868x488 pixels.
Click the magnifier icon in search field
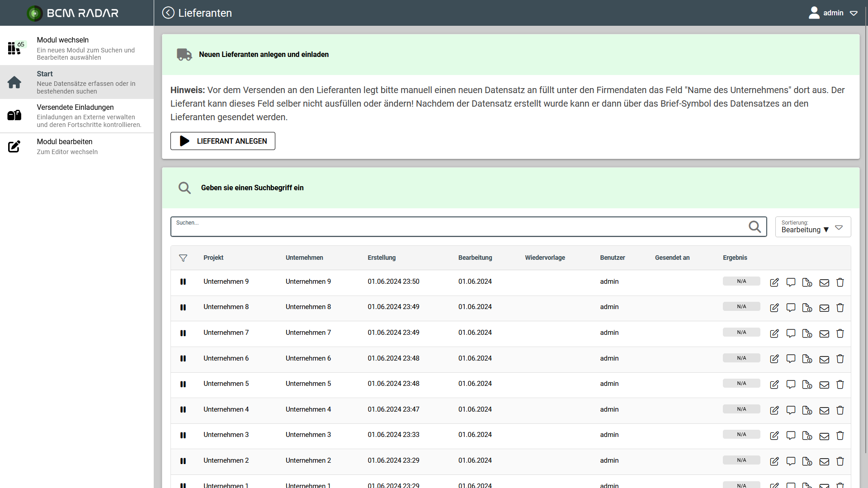(x=755, y=227)
